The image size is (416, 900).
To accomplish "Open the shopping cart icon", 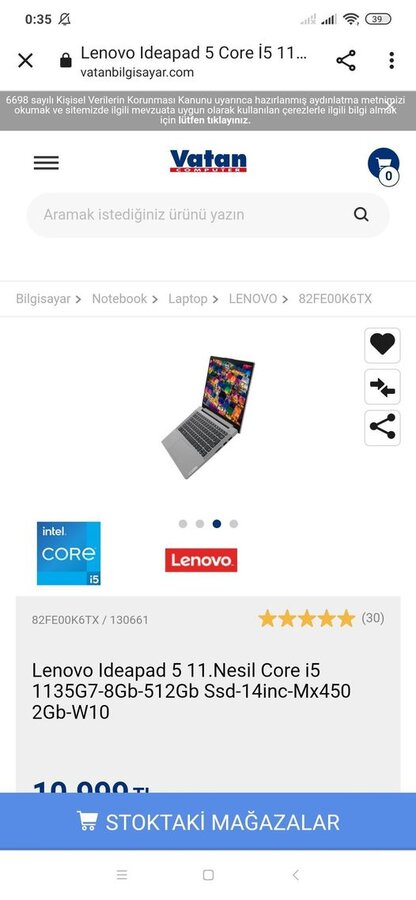I will click(383, 165).
